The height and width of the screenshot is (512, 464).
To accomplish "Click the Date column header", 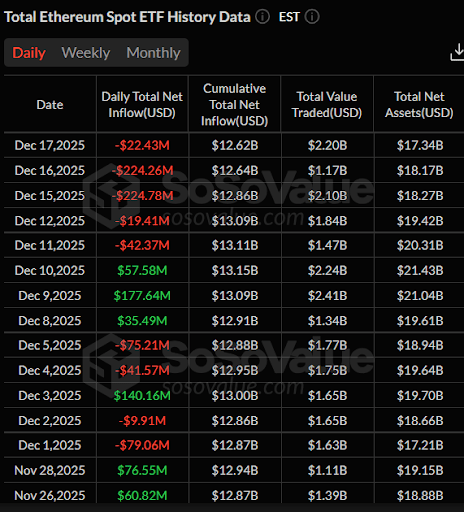I will pyautogui.click(x=50, y=105).
